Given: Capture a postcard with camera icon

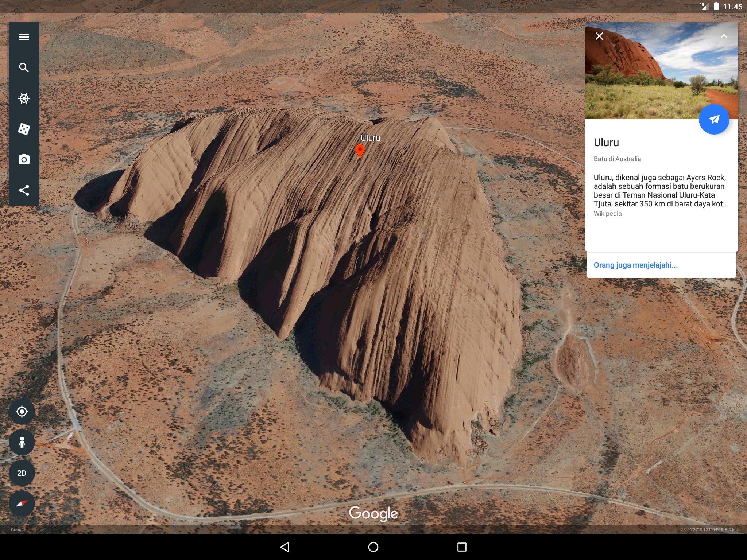Looking at the screenshot, I should 24,159.
